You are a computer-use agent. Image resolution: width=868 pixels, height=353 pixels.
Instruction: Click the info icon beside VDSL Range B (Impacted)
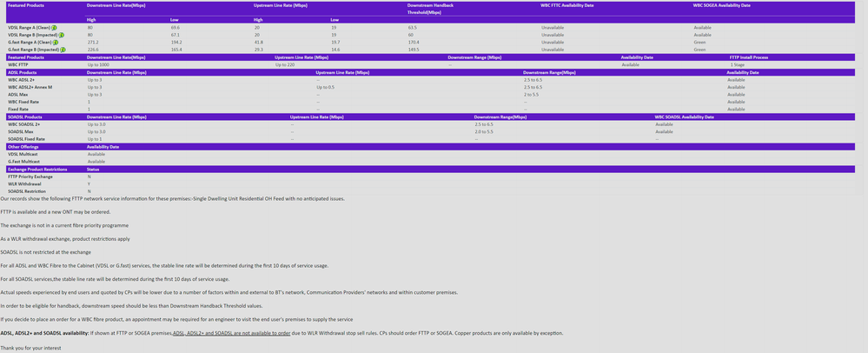[x=62, y=35]
